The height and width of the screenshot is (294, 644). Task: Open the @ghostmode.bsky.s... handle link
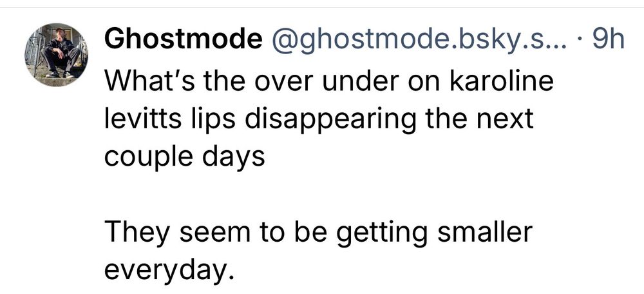[x=418, y=41]
